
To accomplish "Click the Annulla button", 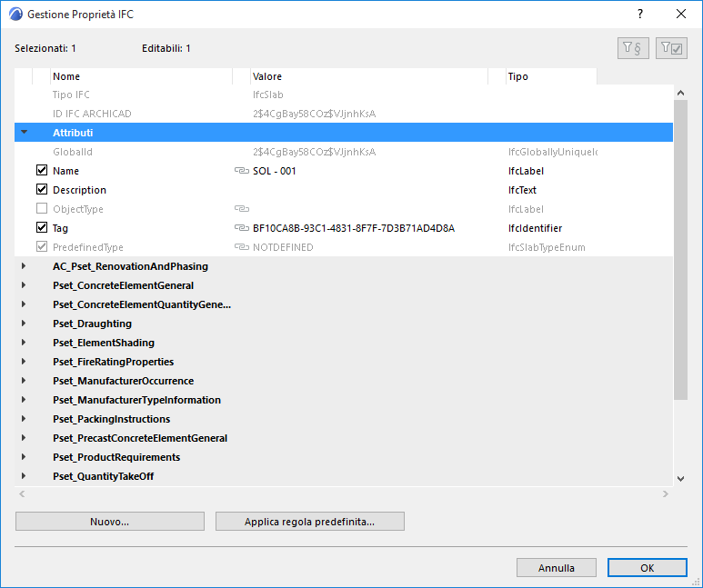I will pyautogui.click(x=557, y=567).
